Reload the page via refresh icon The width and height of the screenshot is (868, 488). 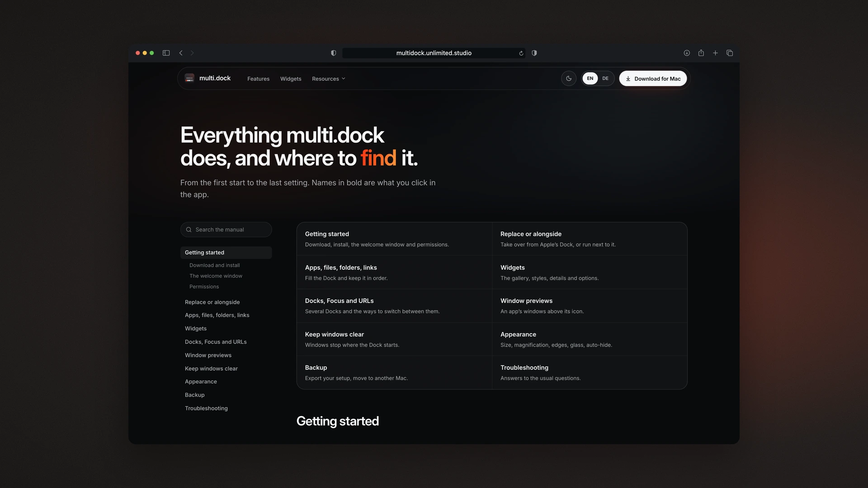(x=521, y=53)
